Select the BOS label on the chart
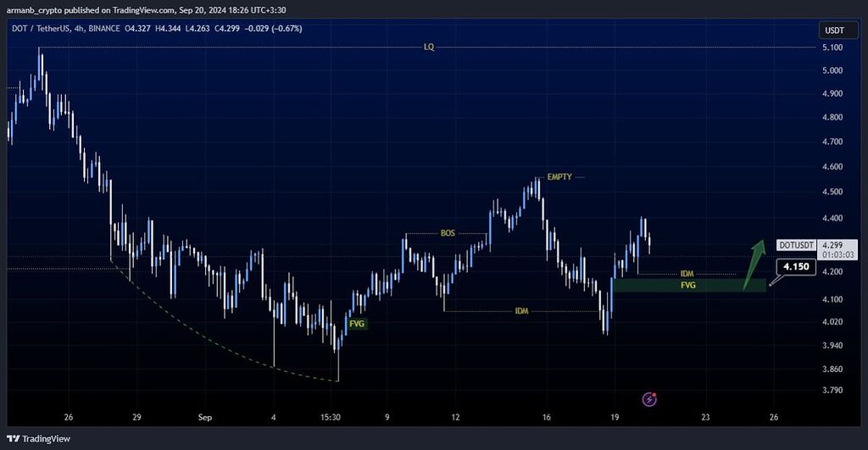The image size is (868, 450). (x=448, y=233)
